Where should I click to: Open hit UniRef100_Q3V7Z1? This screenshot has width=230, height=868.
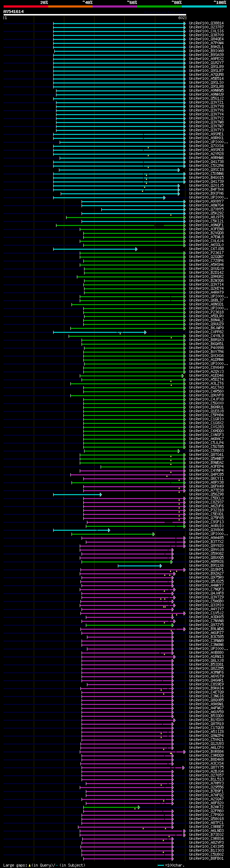206,103
